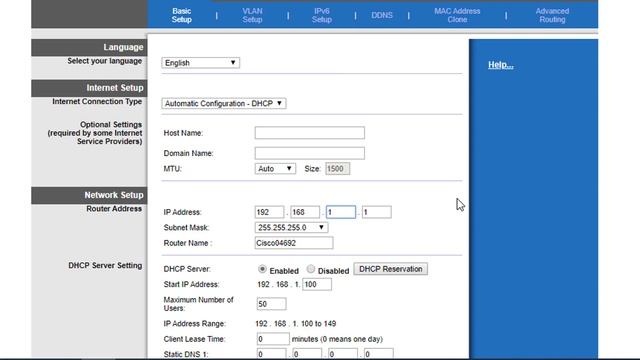The height and width of the screenshot is (360, 640).
Task: Click the Router Name field Cisco04692
Action: [294, 243]
